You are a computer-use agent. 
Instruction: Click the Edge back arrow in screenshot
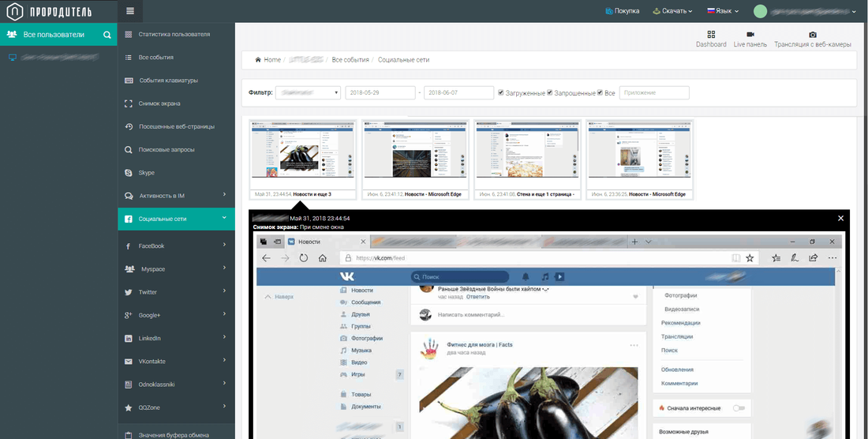point(266,258)
